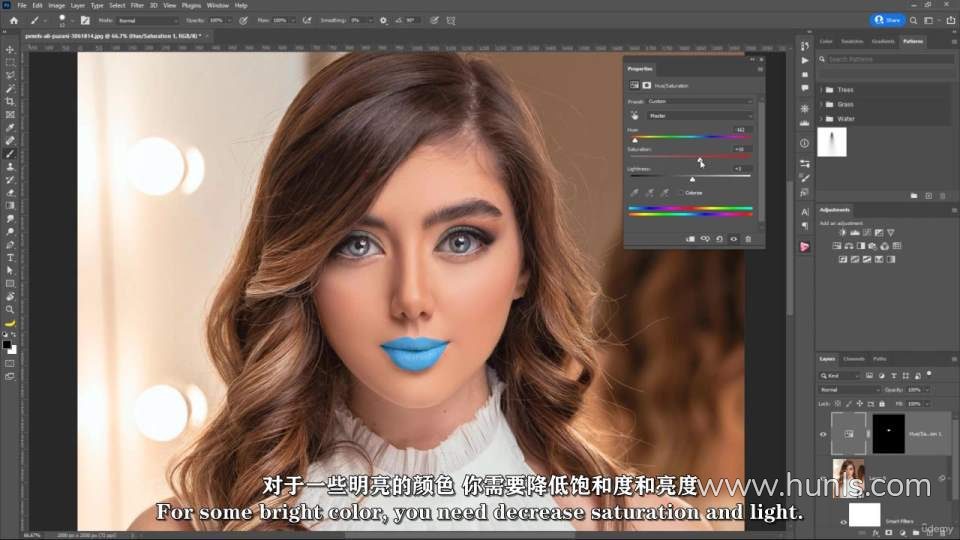Open Brush Settings panel icon in dock
Viewport: 960px width, 540px height.
804,178
